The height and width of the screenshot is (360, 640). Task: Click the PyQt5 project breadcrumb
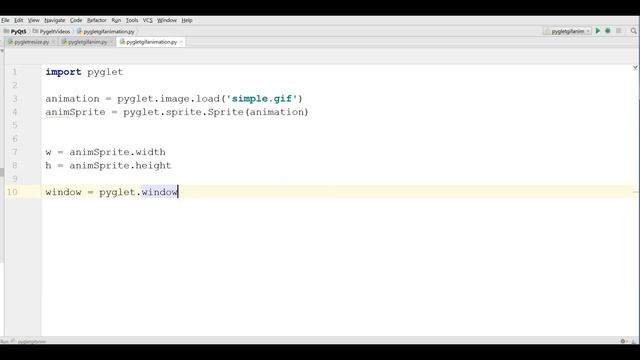click(15, 31)
